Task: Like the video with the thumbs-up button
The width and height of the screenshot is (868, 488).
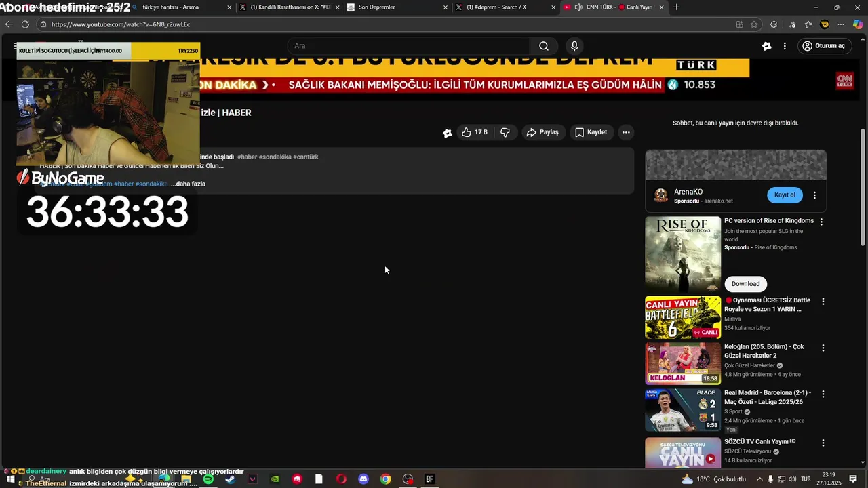Action: click(x=475, y=132)
